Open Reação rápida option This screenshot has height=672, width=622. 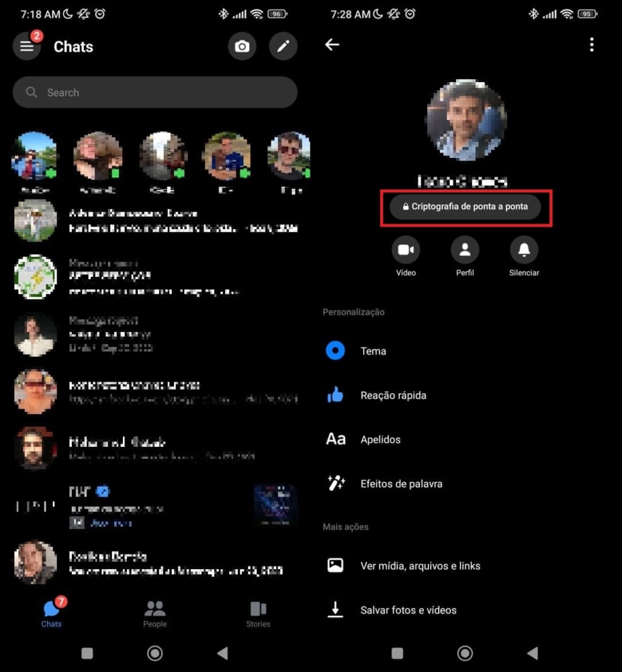pyautogui.click(x=466, y=395)
